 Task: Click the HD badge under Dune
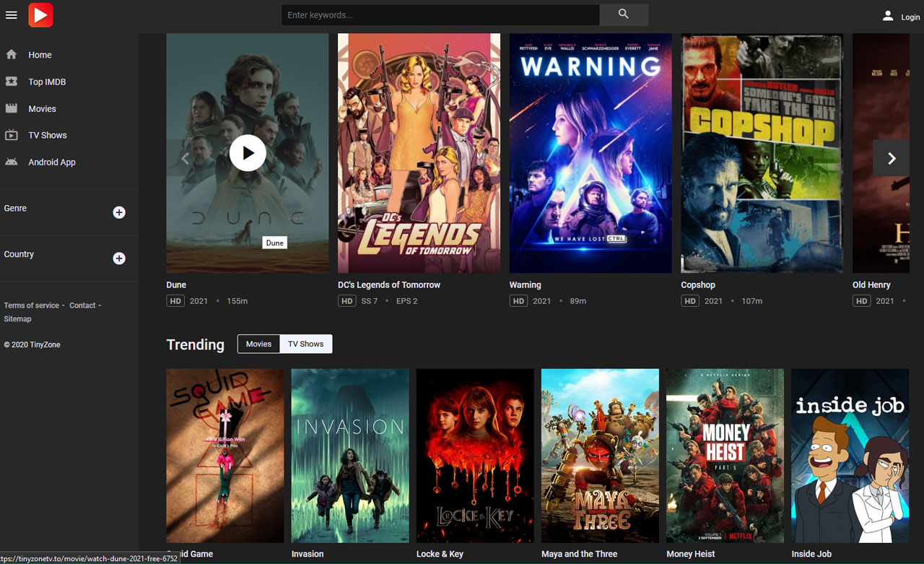click(x=175, y=301)
